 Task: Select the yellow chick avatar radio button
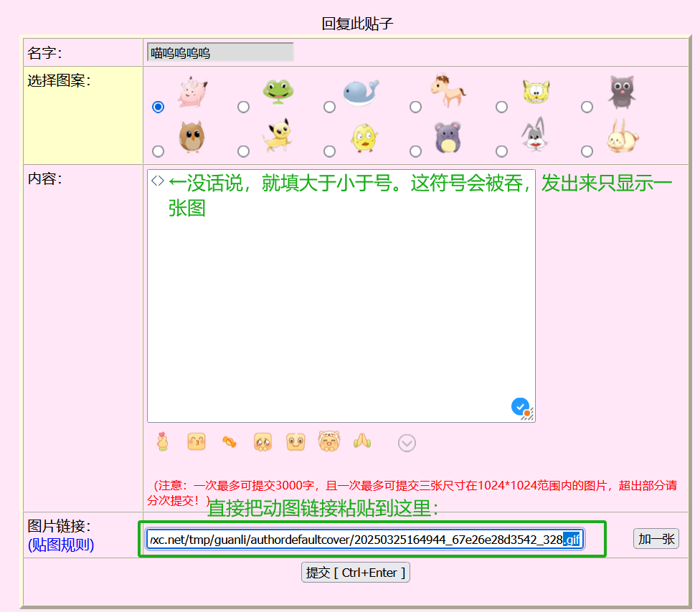coord(329,152)
